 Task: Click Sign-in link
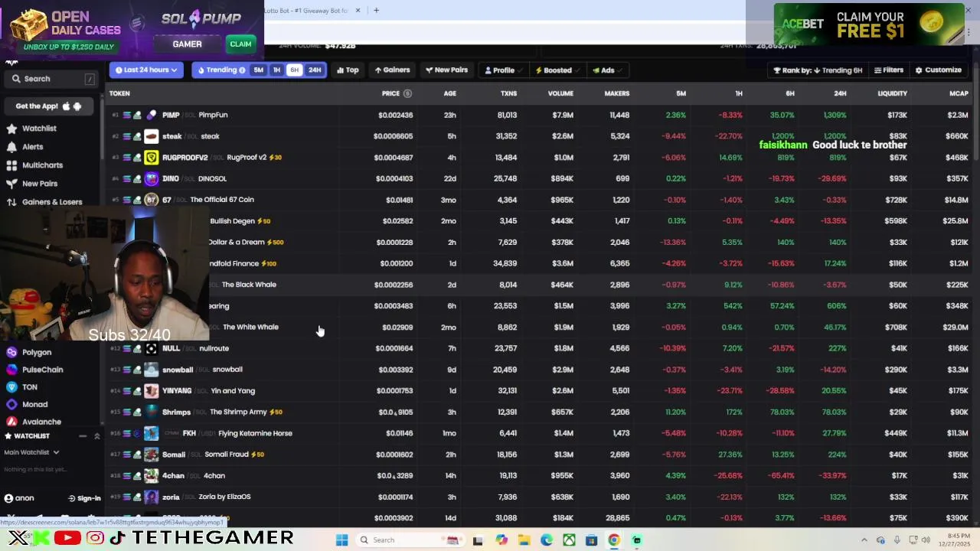(84, 498)
